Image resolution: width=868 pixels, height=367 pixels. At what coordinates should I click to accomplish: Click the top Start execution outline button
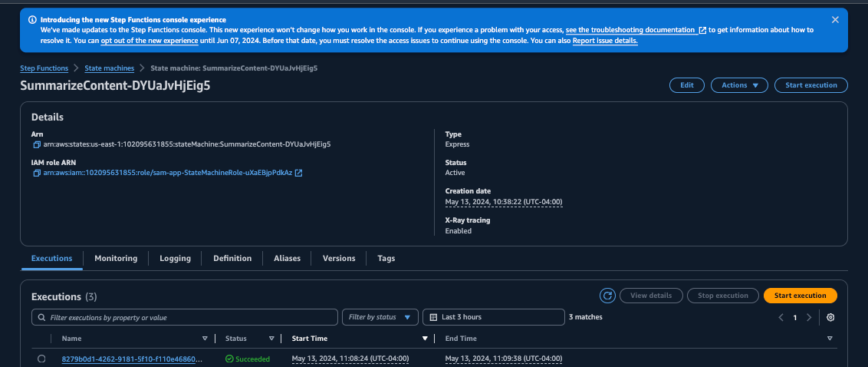(x=811, y=85)
